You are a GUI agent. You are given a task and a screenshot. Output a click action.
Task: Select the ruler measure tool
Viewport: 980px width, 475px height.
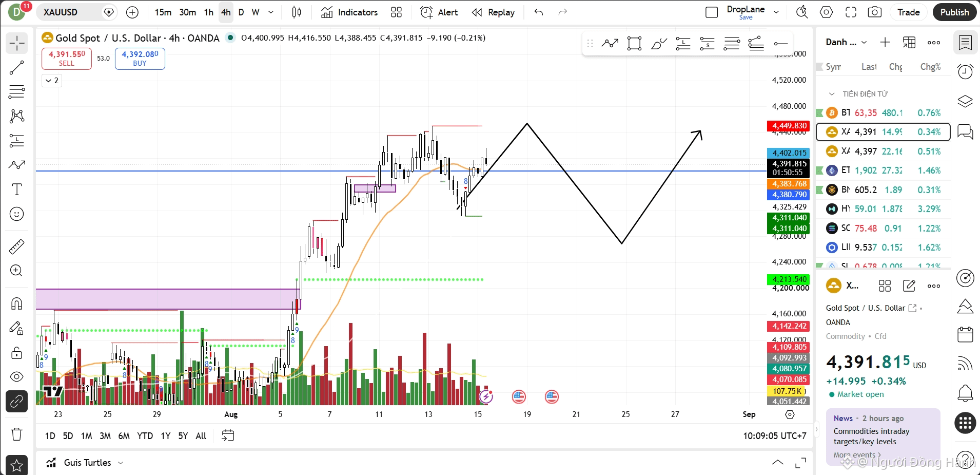coord(17,246)
